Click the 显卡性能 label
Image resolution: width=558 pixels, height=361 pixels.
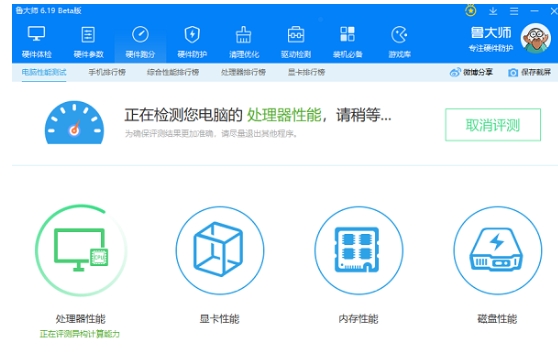[x=220, y=319]
